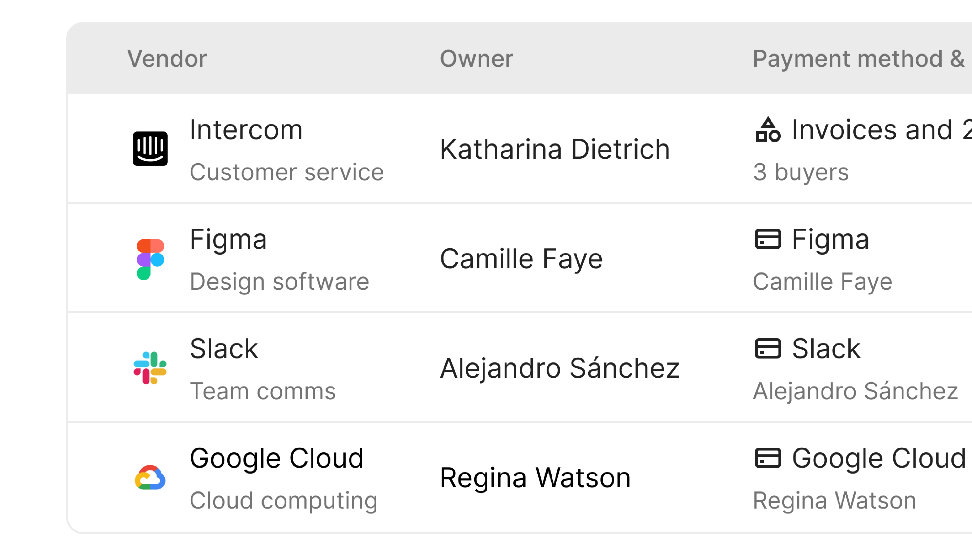Click the Slack logo icon
The height and width of the screenshot is (560, 972).
(x=150, y=368)
